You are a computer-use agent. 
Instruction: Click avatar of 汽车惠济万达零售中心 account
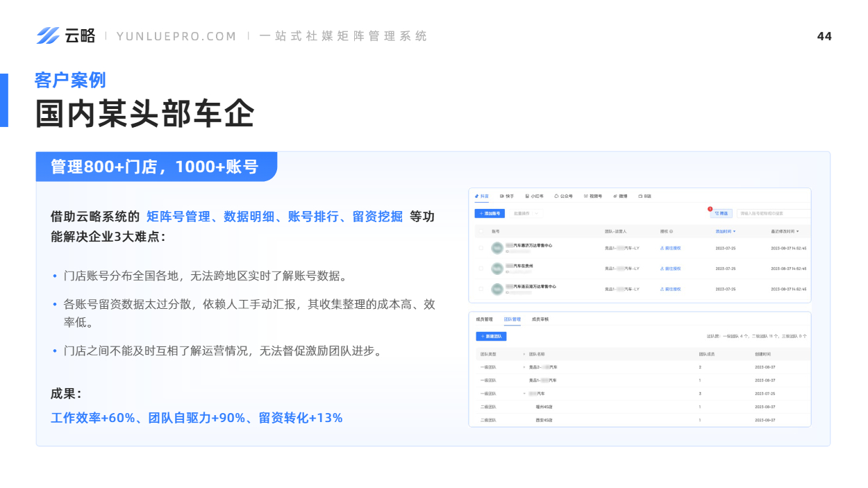497,248
